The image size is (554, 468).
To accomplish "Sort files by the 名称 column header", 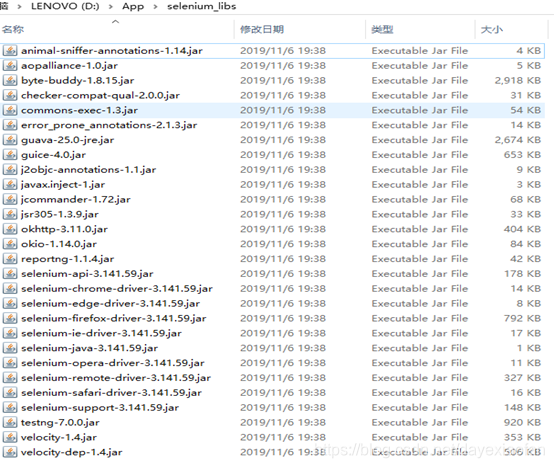I will click(x=13, y=29).
